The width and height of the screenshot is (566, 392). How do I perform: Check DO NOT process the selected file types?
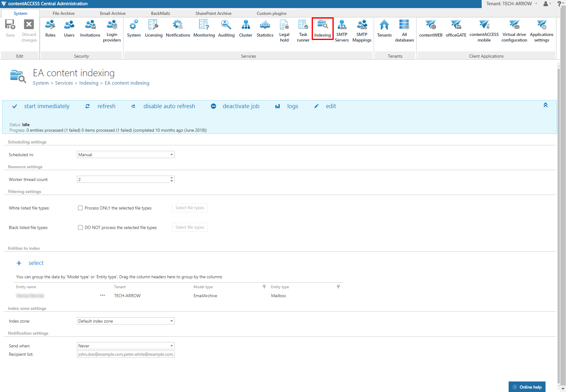[x=81, y=227]
